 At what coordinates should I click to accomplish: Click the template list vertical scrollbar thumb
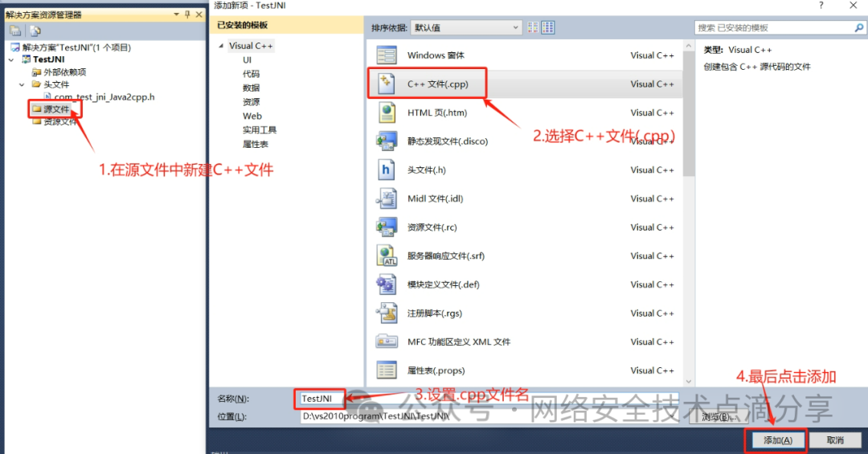click(689, 113)
